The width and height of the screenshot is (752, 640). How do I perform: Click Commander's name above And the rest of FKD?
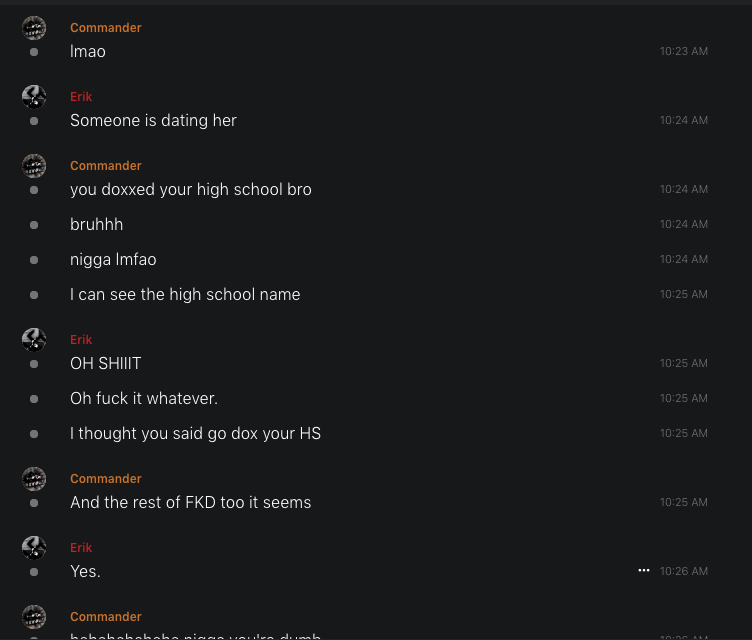point(106,479)
